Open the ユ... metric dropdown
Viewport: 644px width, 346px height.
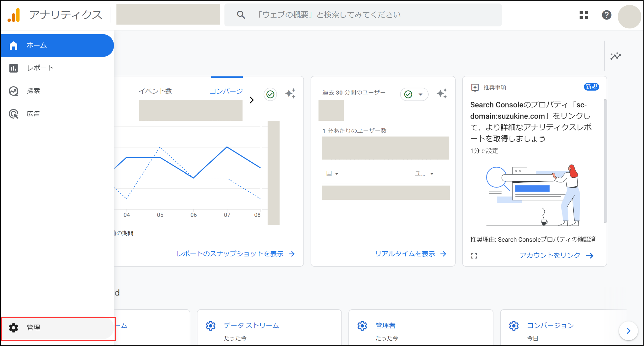click(x=424, y=174)
